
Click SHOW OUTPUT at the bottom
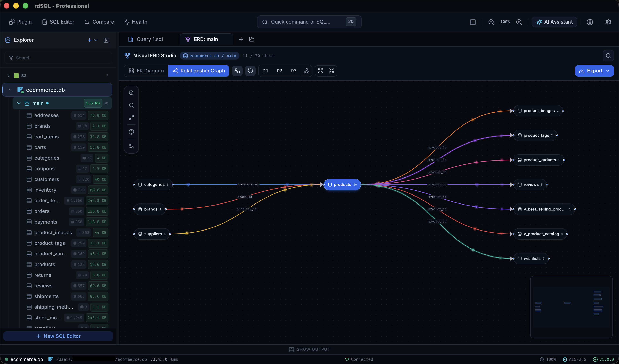(x=309, y=349)
